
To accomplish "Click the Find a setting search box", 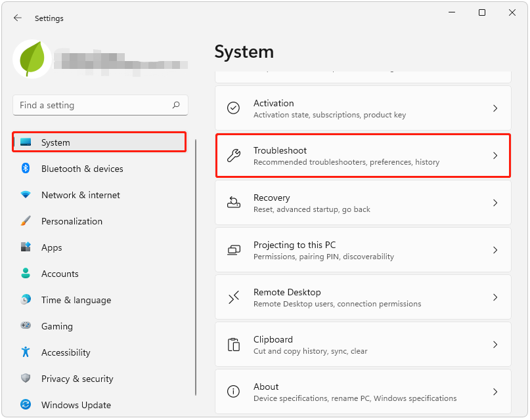I will pyautogui.click(x=100, y=106).
